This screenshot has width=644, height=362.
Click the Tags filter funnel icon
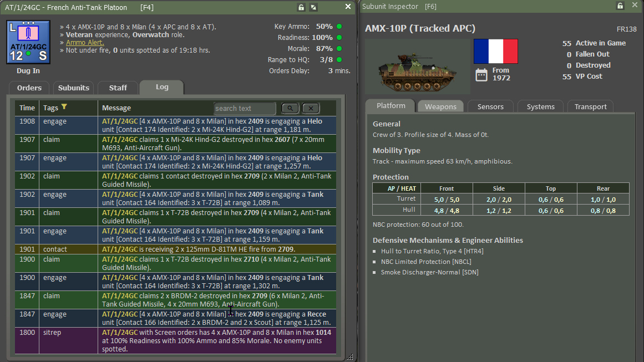(64, 107)
